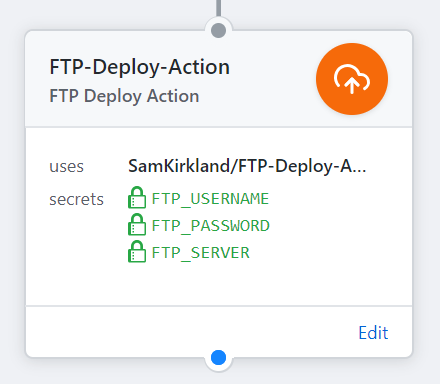Click the SamKirkland/FTP-Deploy-A... uses value

tap(247, 166)
